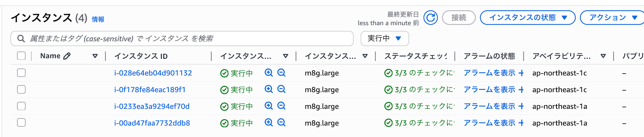Click the refresh instances icon
Image resolution: width=644 pixels, height=137 pixels.
(431, 18)
